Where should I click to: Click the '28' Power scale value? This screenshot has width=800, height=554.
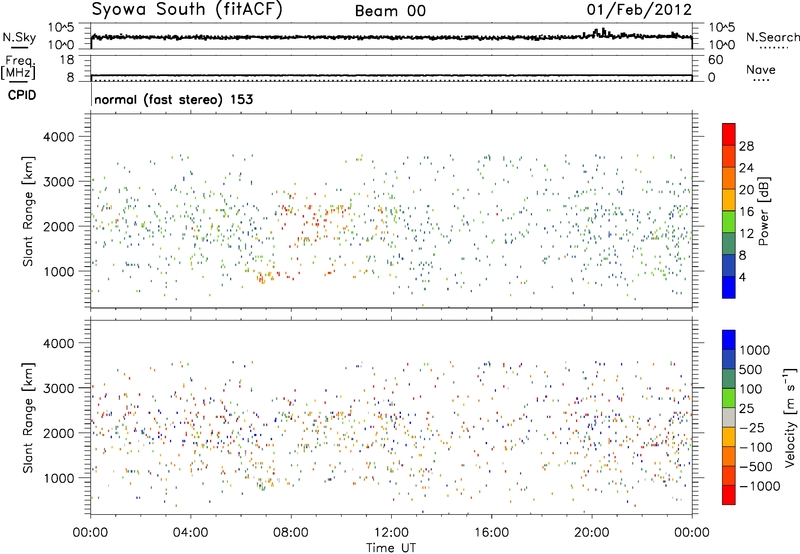coord(746,146)
